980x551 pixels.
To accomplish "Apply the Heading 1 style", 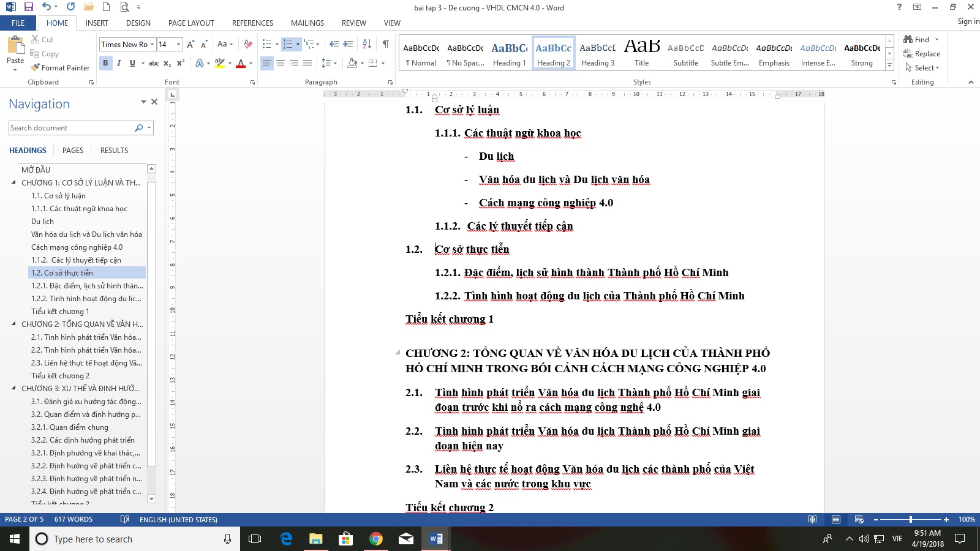I will [x=509, y=53].
